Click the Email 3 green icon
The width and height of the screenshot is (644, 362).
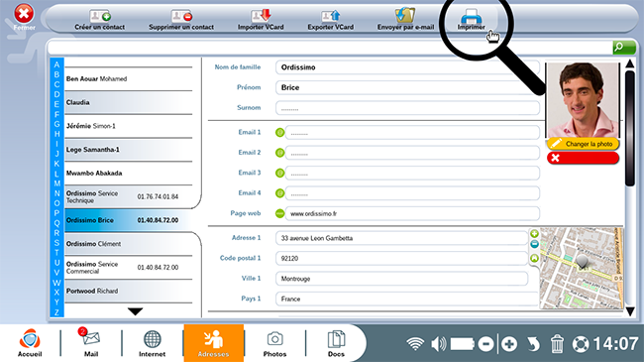click(279, 173)
